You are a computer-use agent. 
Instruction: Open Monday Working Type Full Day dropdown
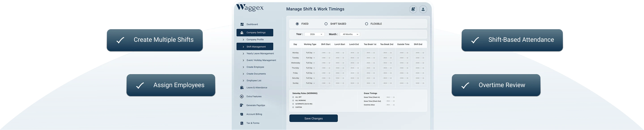(x=310, y=53)
